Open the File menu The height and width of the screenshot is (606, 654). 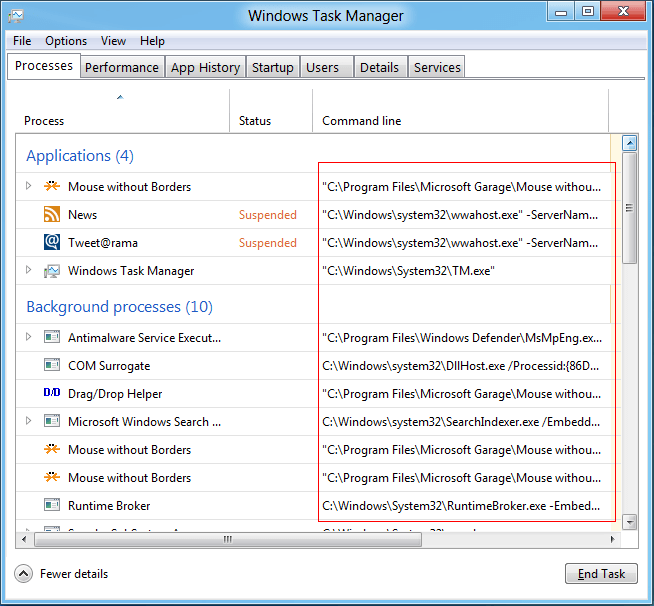[x=22, y=41]
